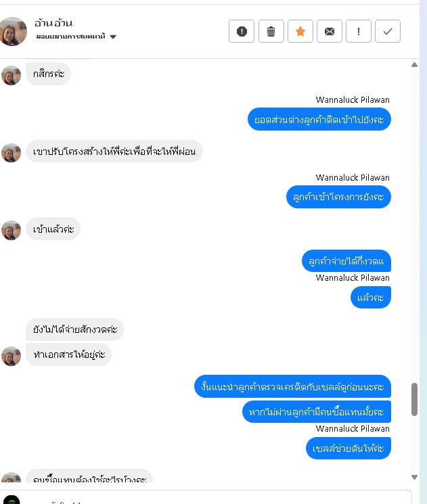This screenshot has height=504, width=427.
Task: Click the contact name อ้วน อ้วน
Action: (53, 23)
